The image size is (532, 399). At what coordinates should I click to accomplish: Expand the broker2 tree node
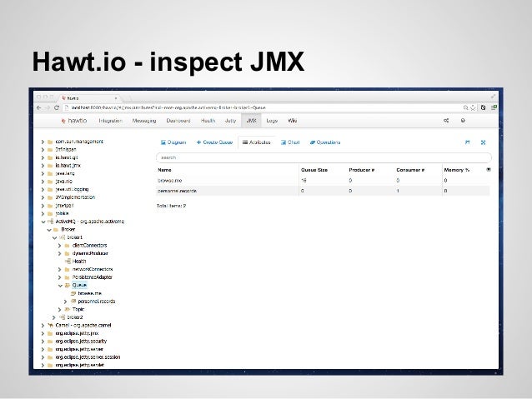[54, 317]
